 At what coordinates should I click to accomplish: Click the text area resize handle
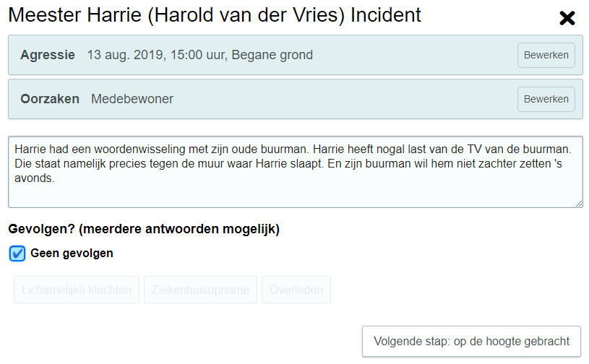click(x=579, y=204)
